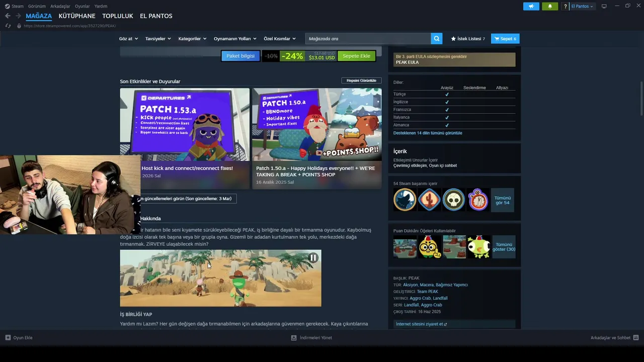Switch to Big Picture mode monitor icon

(604, 6)
